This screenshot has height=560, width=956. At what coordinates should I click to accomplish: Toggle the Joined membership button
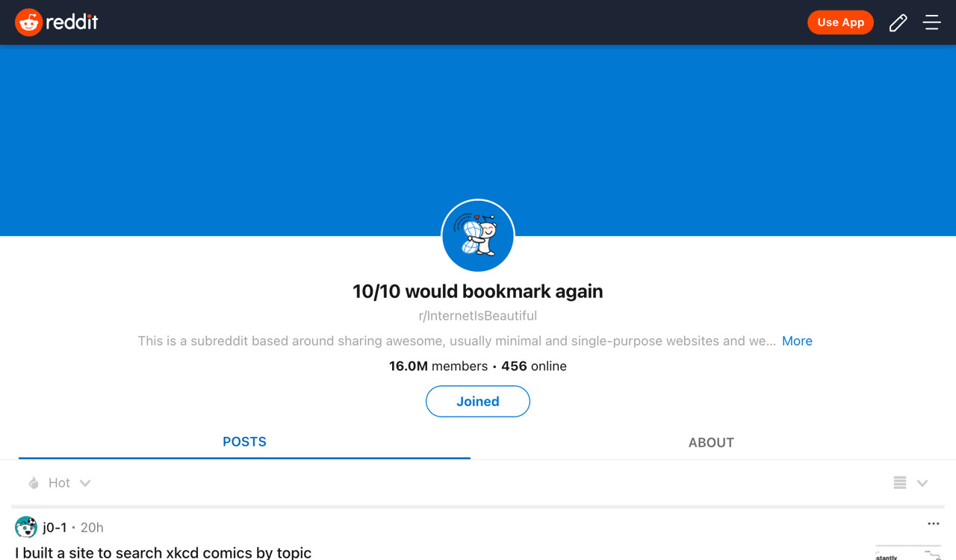point(478,401)
